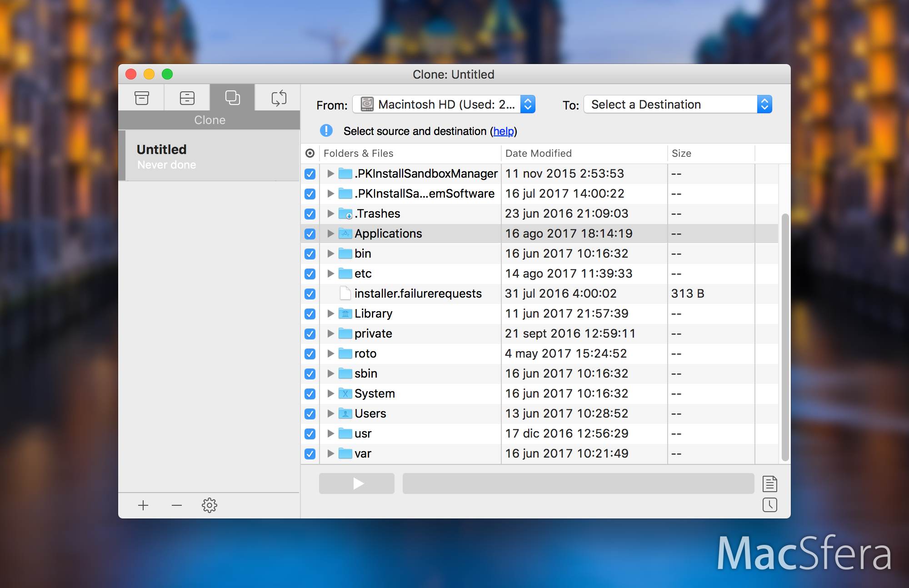Expand the Library folder triangle
Viewport: 909px width, 588px height.
(x=330, y=314)
